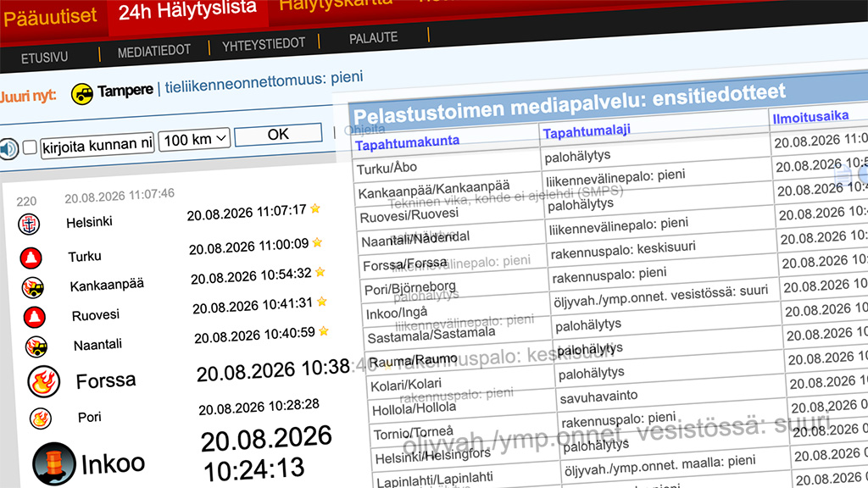Click the red alarm bell icon beside Ruovesi
Image resolution: width=868 pixels, height=488 pixels.
pos(34,317)
